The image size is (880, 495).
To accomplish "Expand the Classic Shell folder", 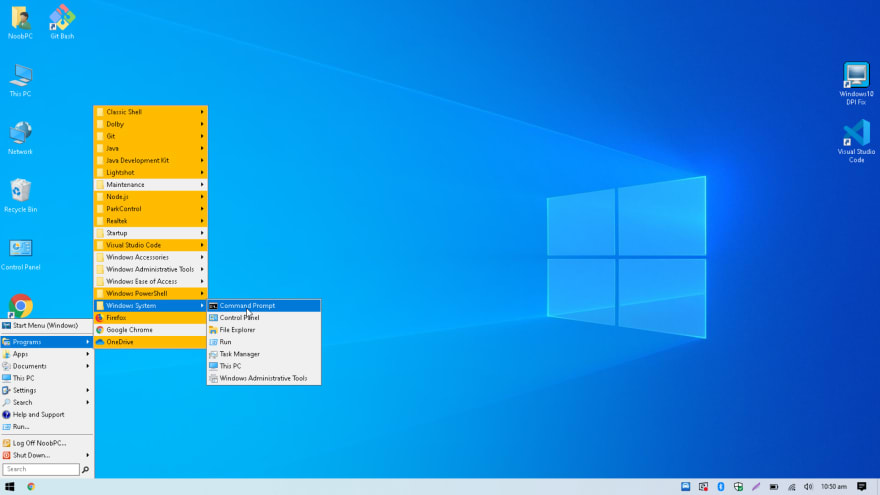I will 150,112.
